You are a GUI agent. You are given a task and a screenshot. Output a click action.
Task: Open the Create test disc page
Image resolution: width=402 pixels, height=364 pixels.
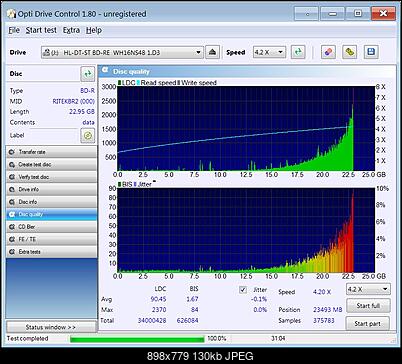click(51, 164)
